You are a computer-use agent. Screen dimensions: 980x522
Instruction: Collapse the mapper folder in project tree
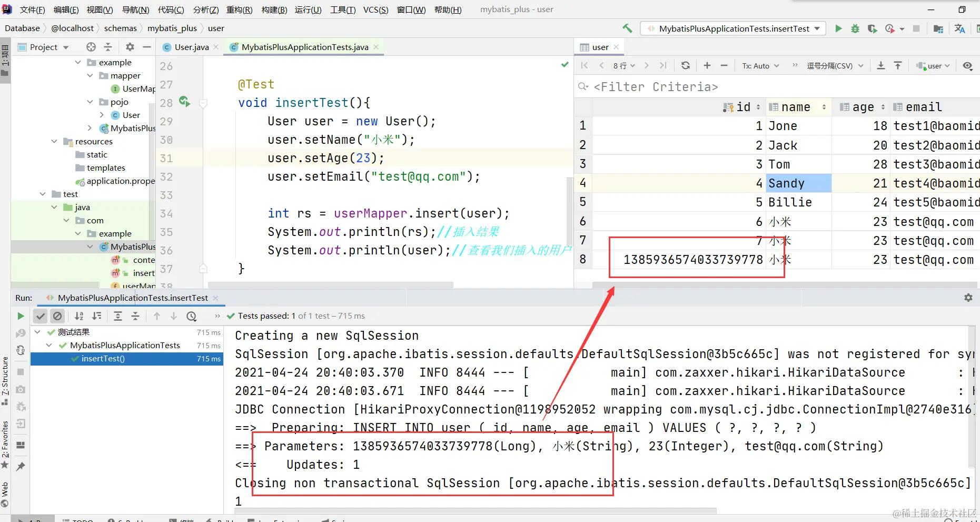click(90, 75)
